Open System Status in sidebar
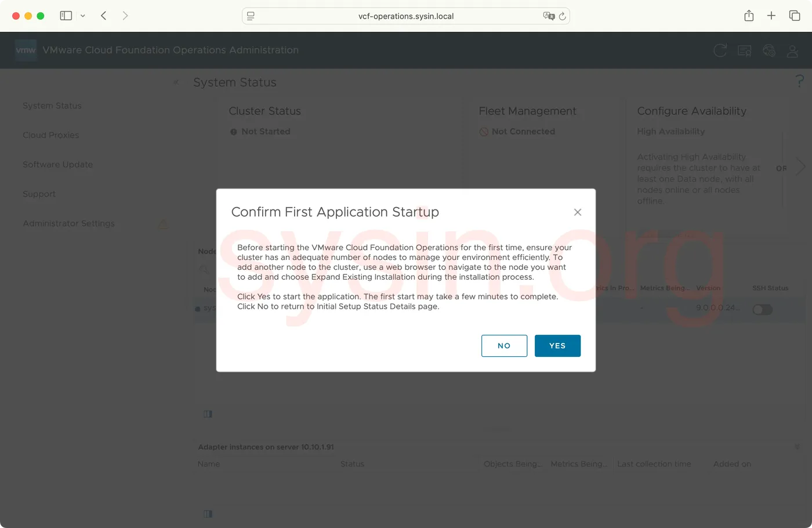This screenshot has width=812, height=528. point(52,106)
